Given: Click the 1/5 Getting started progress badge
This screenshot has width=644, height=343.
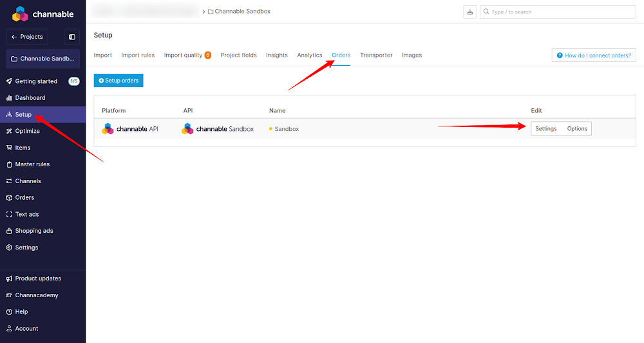Looking at the screenshot, I should pyautogui.click(x=74, y=81).
